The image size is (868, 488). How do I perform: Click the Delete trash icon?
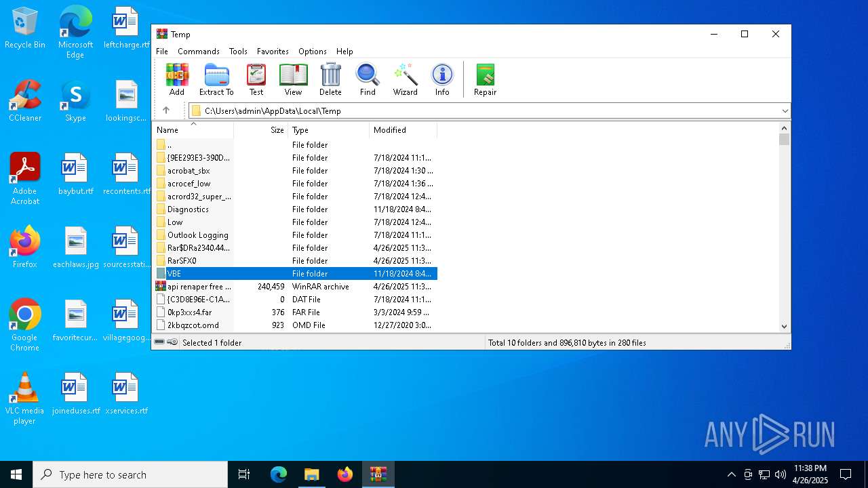coord(330,80)
